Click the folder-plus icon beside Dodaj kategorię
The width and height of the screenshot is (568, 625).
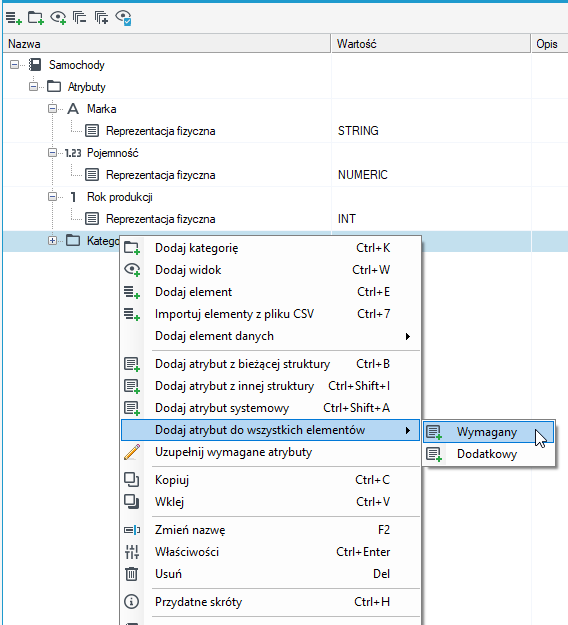click(x=132, y=248)
